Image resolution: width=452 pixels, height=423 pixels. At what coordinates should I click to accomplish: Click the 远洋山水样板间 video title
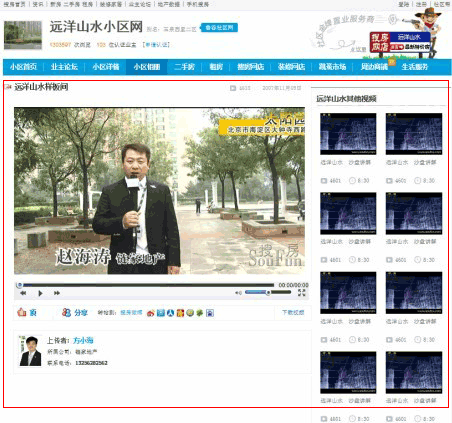pyautogui.click(x=41, y=87)
